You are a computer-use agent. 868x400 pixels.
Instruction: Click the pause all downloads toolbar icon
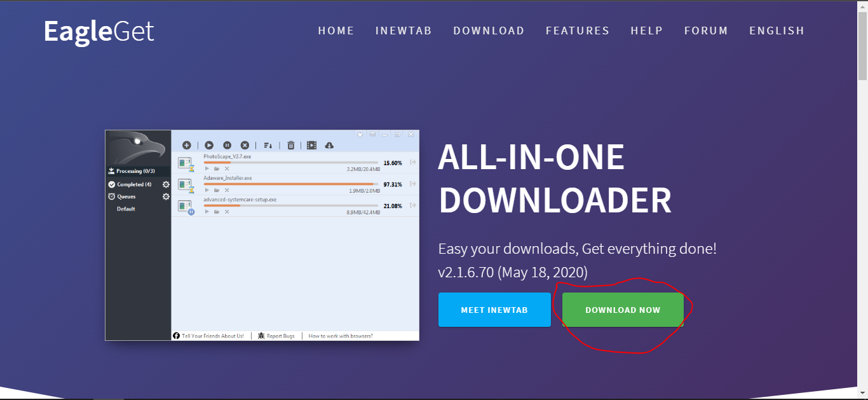227,145
